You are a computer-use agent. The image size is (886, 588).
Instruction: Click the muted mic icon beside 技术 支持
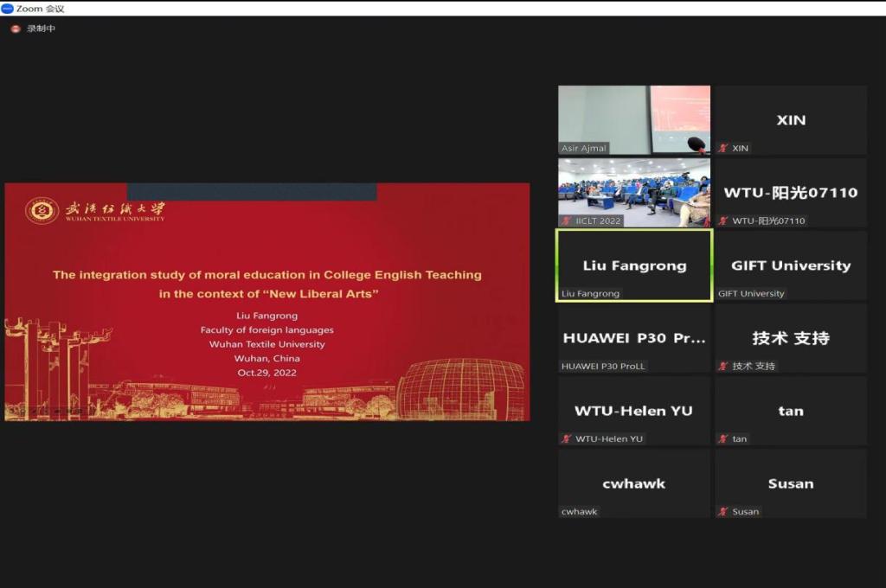pos(723,366)
